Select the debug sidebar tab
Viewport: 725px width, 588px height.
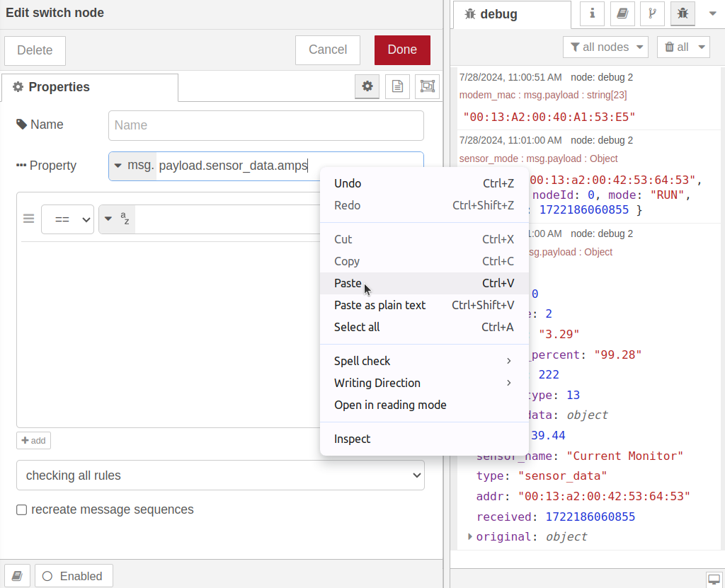click(513, 14)
